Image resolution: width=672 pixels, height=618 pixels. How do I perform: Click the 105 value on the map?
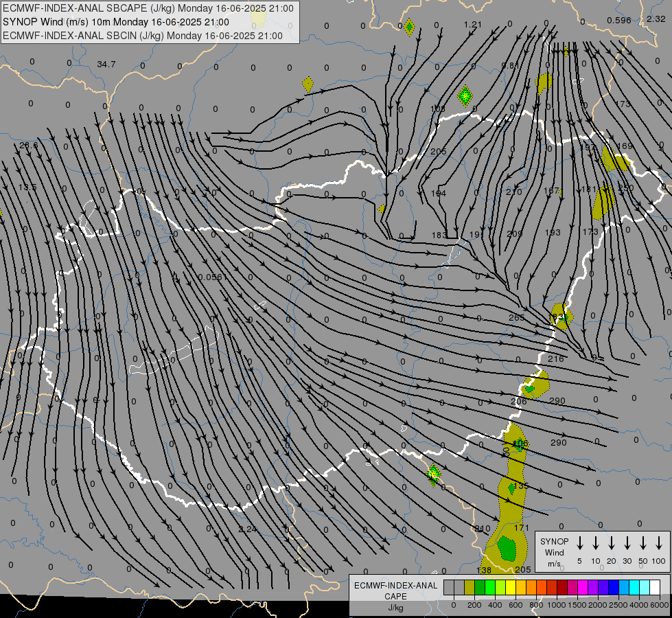tap(437, 109)
